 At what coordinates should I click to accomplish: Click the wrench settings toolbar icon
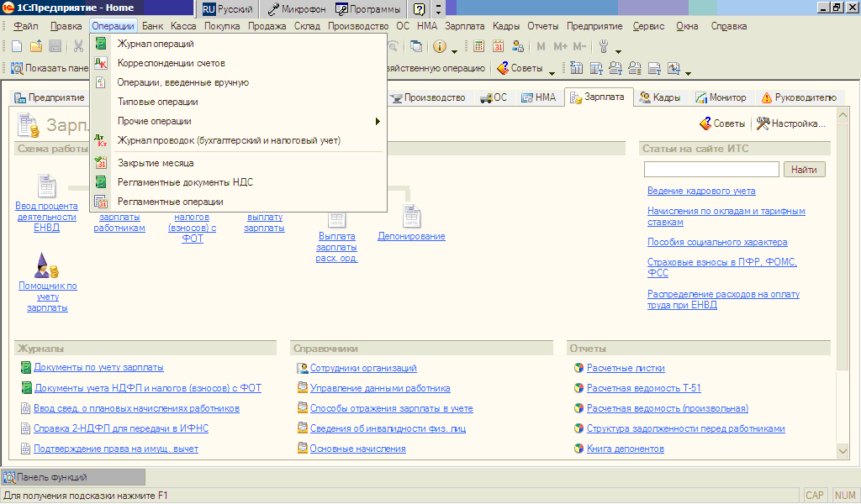[x=604, y=46]
